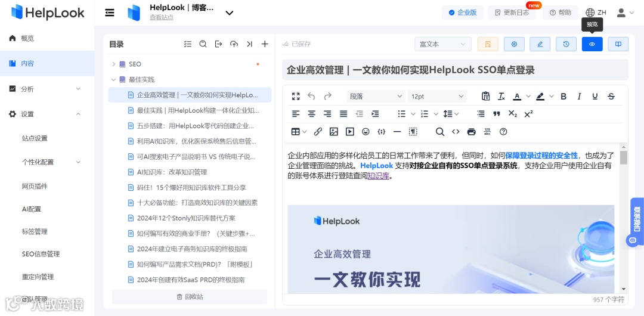Align text right

pos(327,114)
